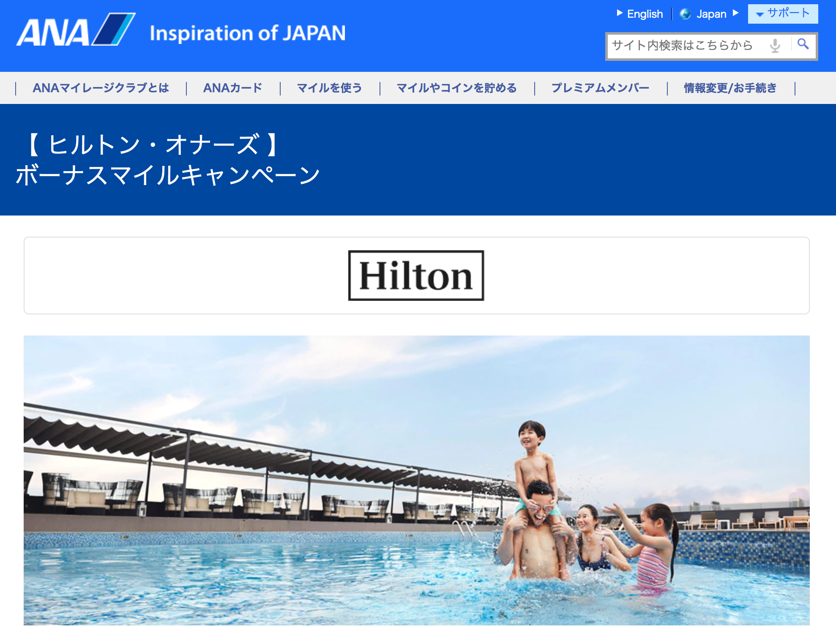Click the ANA logo
Viewport: 836px width, 644px height.
pyautogui.click(x=76, y=30)
